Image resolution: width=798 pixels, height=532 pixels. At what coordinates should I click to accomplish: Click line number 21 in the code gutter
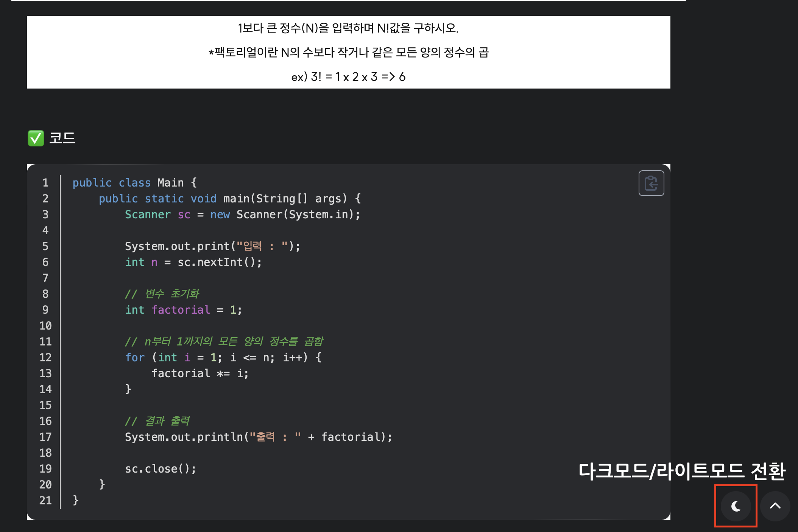(x=45, y=501)
